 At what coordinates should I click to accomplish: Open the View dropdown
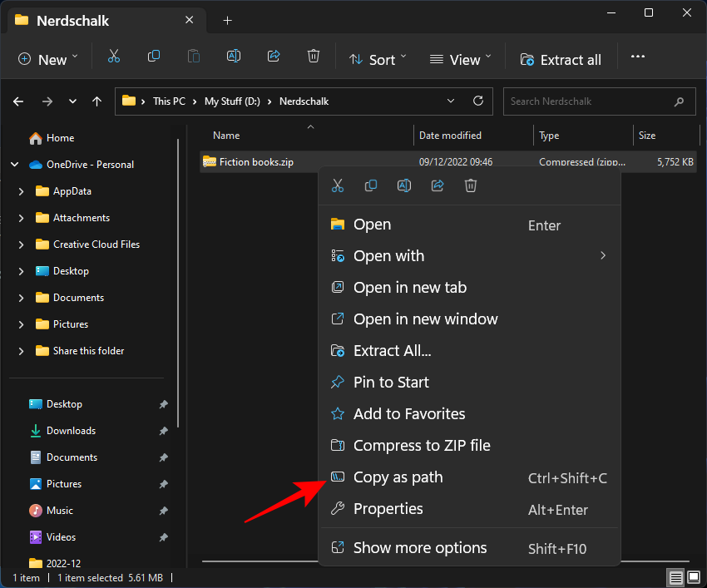(x=458, y=59)
